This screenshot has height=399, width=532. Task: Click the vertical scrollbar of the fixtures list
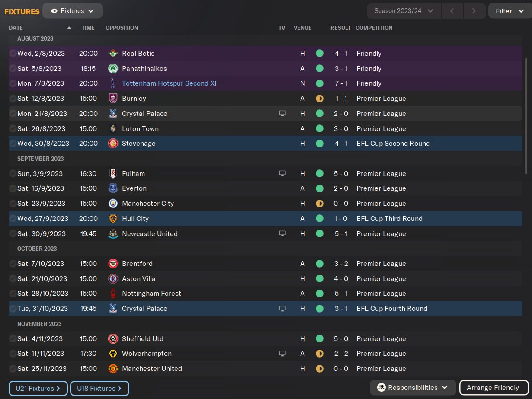coord(526,130)
